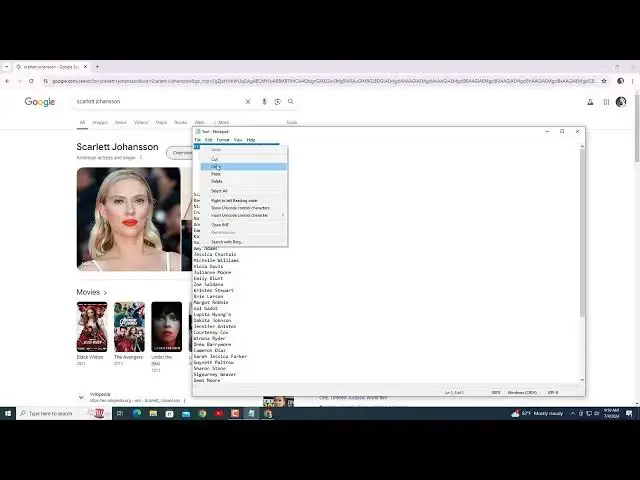Bookmark this page with star icon
Screen dimensions: 640x480
(604, 81)
